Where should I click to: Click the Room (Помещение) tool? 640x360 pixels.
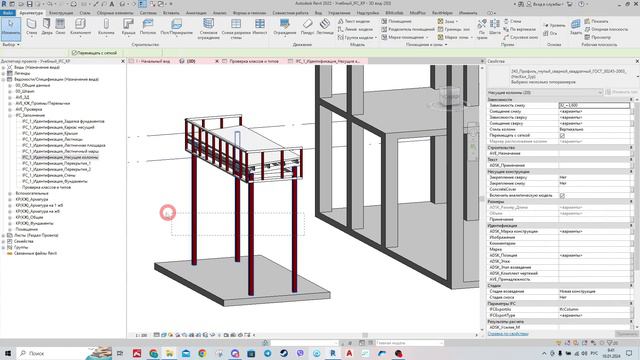396,21
